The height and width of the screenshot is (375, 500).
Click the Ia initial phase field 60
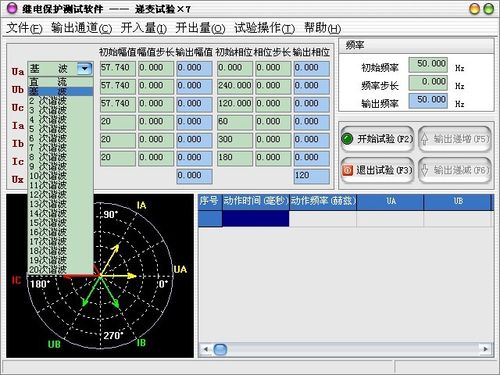click(235, 122)
